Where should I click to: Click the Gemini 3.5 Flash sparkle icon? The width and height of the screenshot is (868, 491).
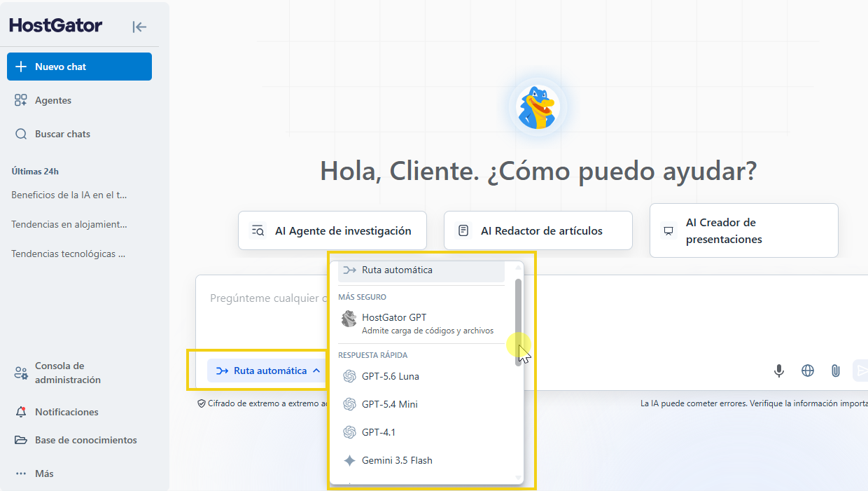point(349,460)
